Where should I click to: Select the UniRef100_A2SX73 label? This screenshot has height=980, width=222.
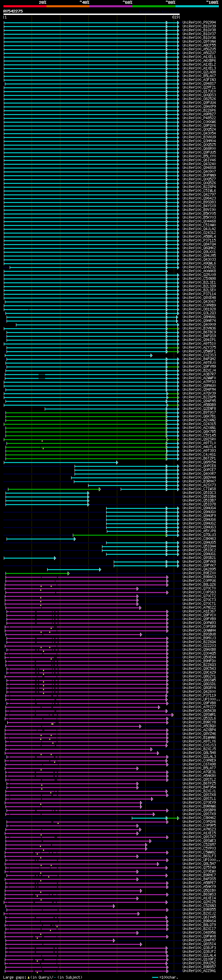(x=199, y=485)
